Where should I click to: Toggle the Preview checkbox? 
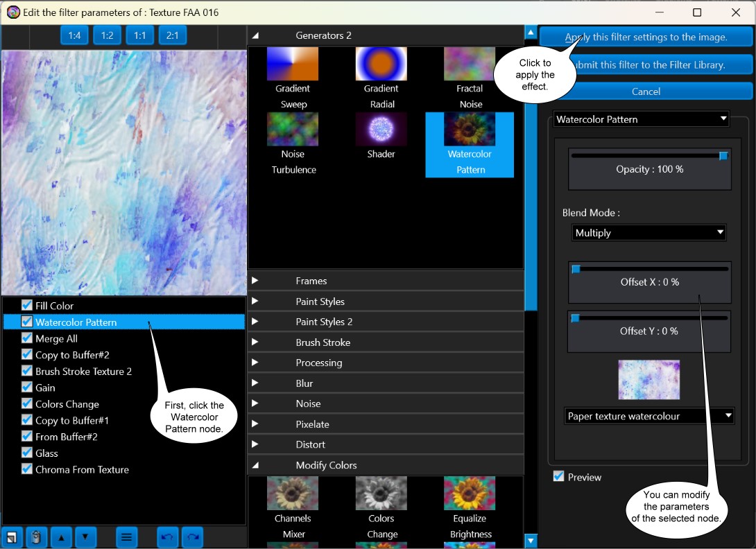tap(559, 477)
